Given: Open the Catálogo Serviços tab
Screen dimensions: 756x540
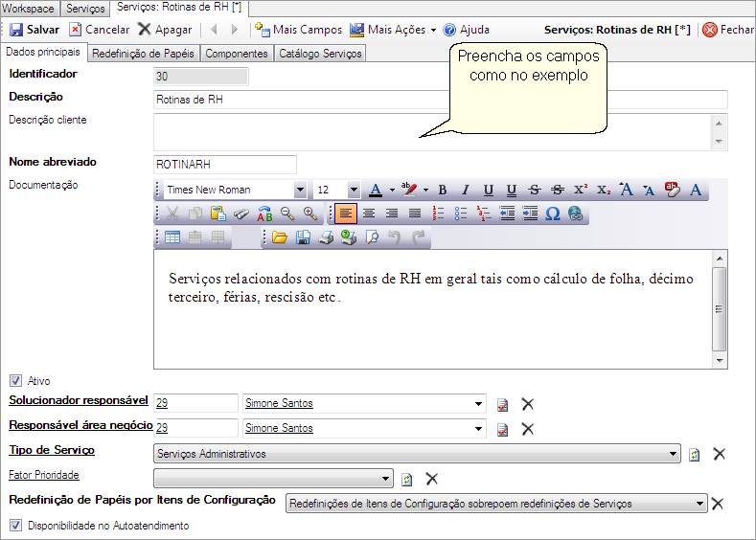Looking at the screenshot, I should [320, 54].
